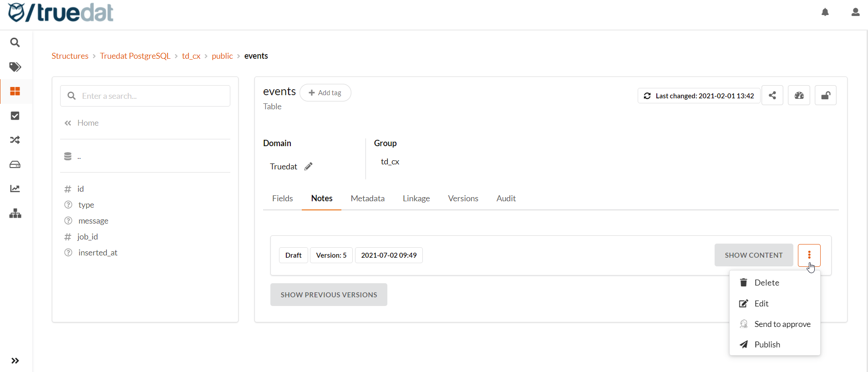Toggle the unlock padlock button
Screen dimensions: 868x372
click(x=825, y=96)
